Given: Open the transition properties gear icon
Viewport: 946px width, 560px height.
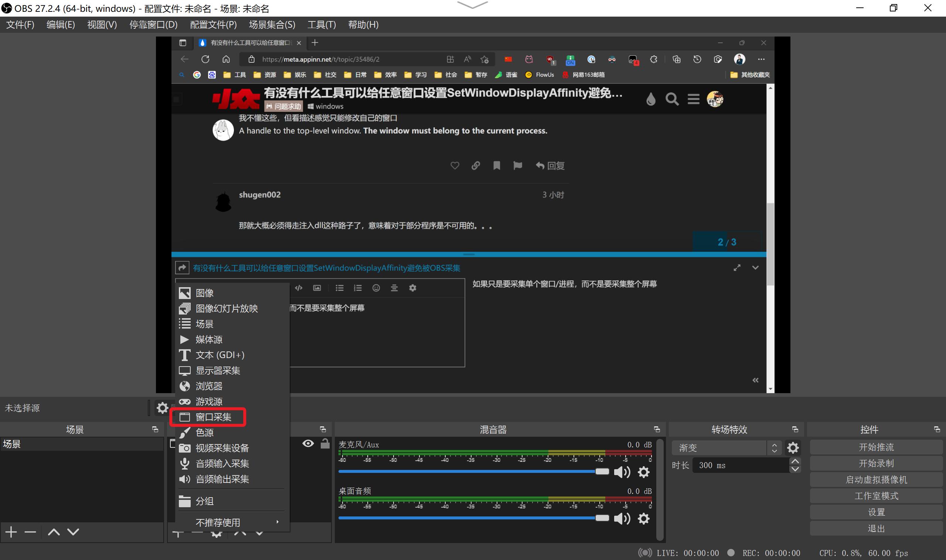Looking at the screenshot, I should tap(793, 448).
